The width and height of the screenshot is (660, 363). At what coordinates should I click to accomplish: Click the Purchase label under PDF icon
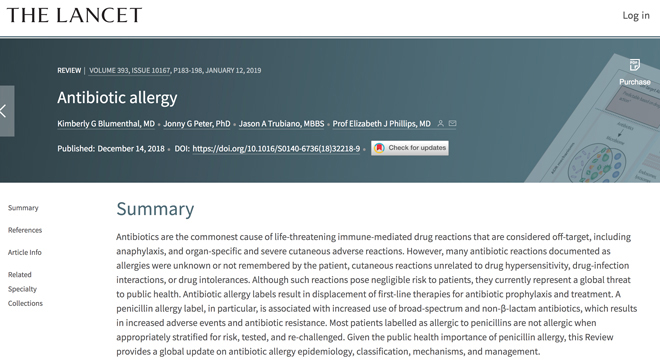pyautogui.click(x=635, y=82)
